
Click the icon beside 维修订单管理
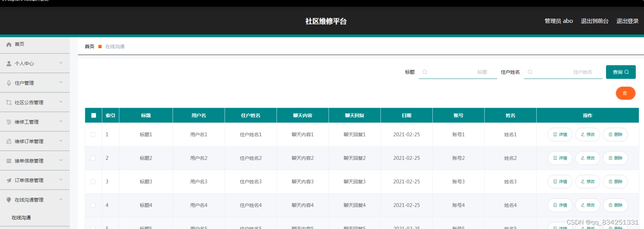point(9,141)
